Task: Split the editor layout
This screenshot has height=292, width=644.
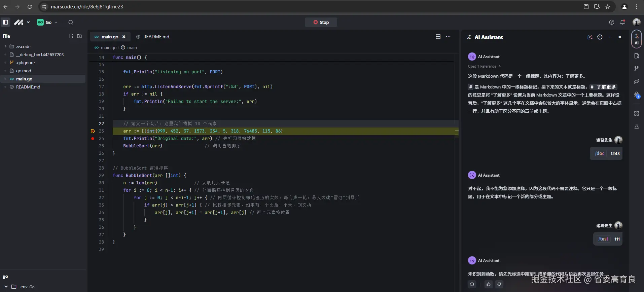Action: pos(438,37)
